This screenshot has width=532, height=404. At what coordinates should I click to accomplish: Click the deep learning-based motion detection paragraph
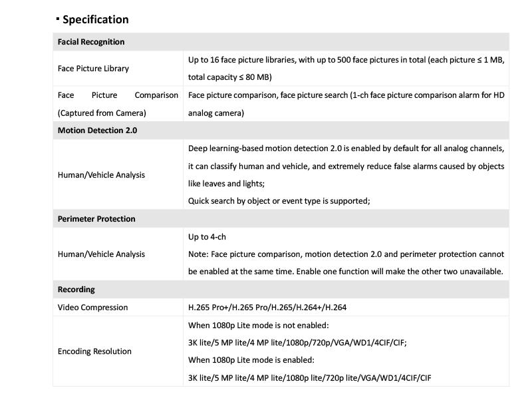(x=346, y=166)
